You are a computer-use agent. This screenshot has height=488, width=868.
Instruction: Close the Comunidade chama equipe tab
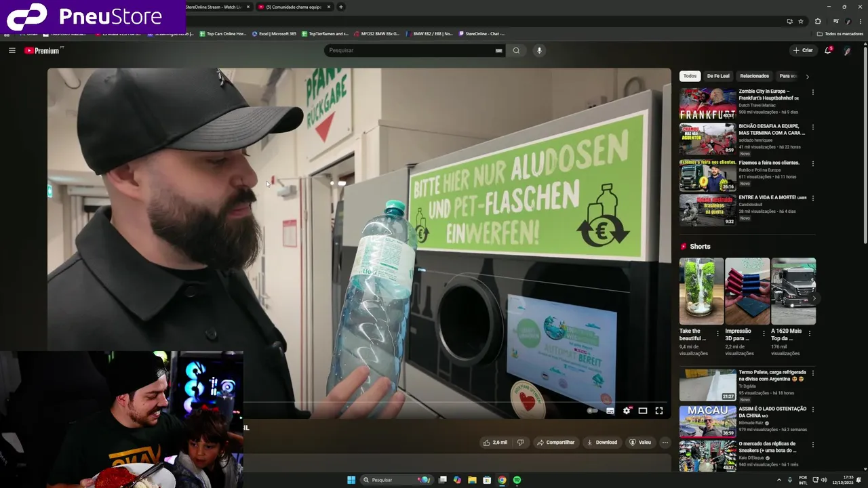point(329,7)
